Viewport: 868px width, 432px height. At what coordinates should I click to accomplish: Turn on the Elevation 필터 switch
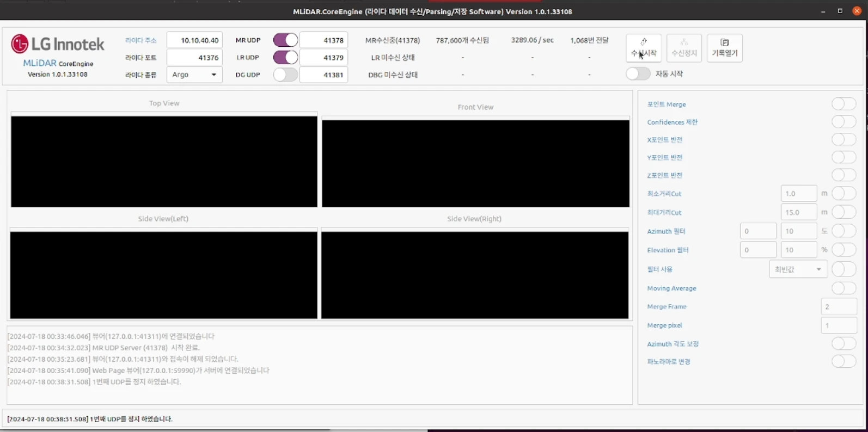[x=843, y=250]
